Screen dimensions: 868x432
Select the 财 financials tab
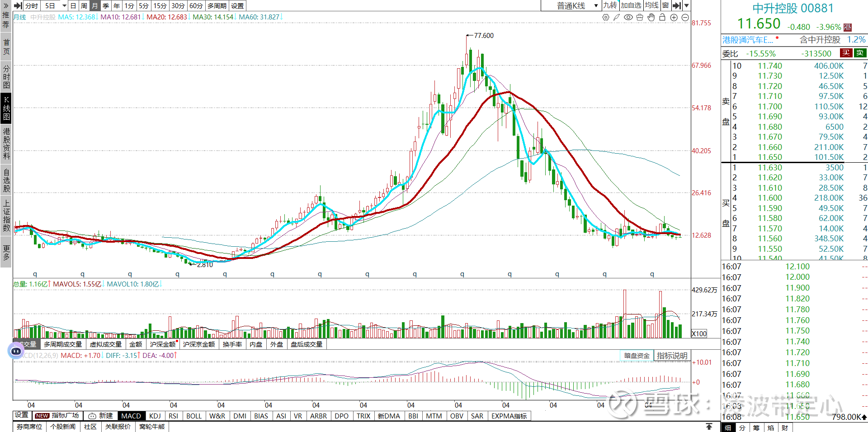coord(785,427)
